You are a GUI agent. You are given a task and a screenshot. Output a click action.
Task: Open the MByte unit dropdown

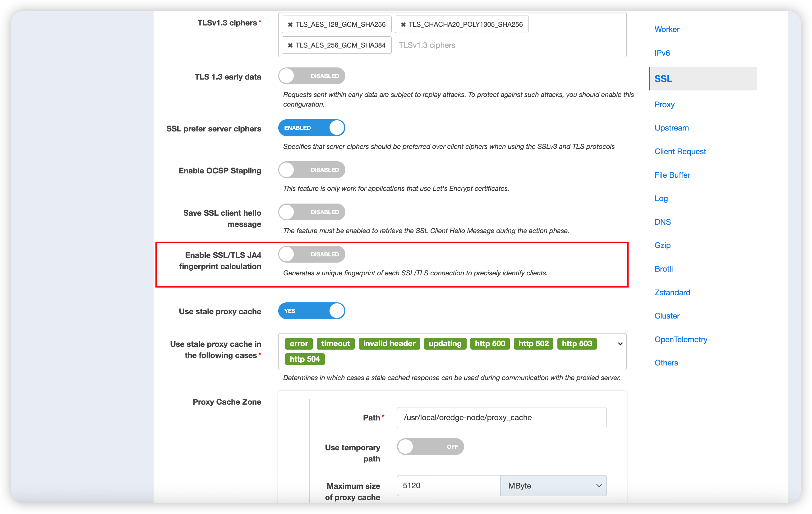[x=553, y=485]
